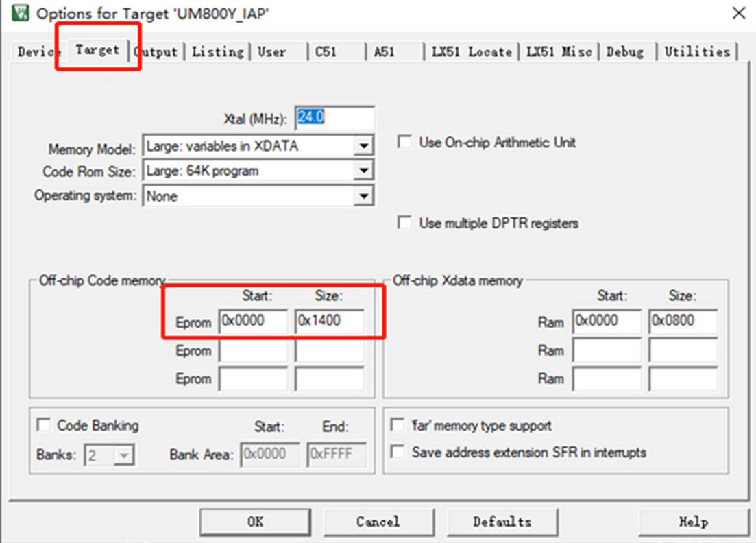
Task: Click the Xtal (MHz) input field
Action: [334, 118]
